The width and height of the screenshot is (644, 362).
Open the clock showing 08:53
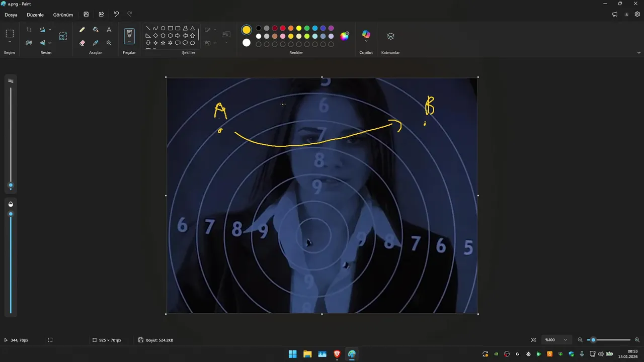628,354
